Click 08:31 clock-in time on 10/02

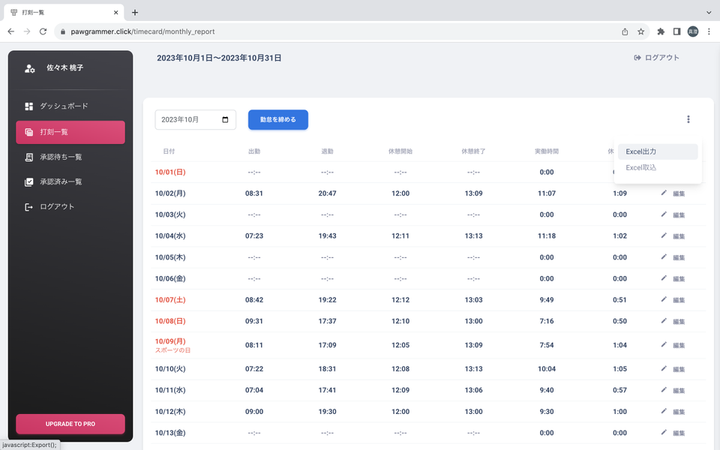click(254, 193)
